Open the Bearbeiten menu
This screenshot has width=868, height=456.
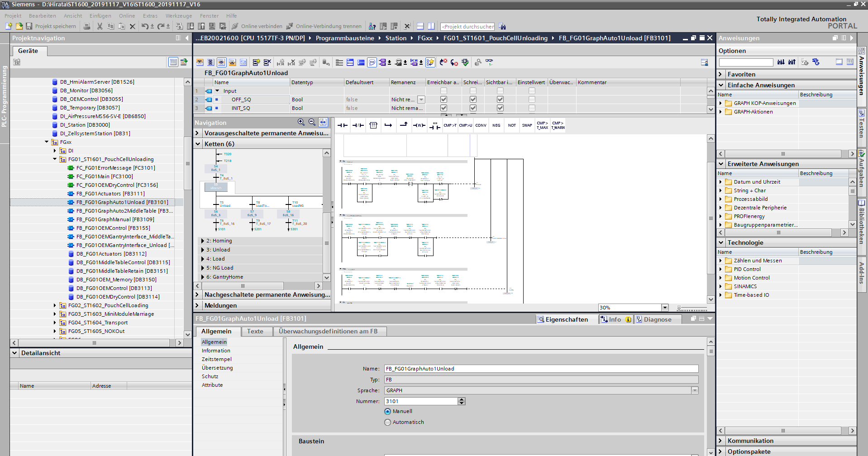click(43, 16)
